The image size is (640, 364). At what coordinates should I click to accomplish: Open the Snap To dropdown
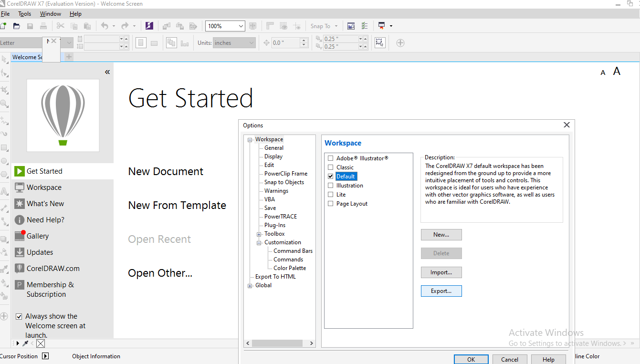pyautogui.click(x=336, y=26)
